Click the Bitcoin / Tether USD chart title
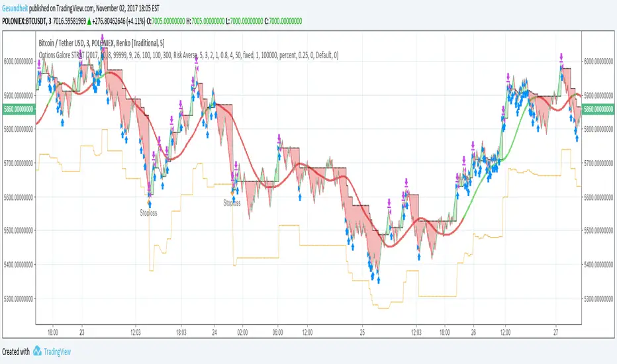 (101, 43)
